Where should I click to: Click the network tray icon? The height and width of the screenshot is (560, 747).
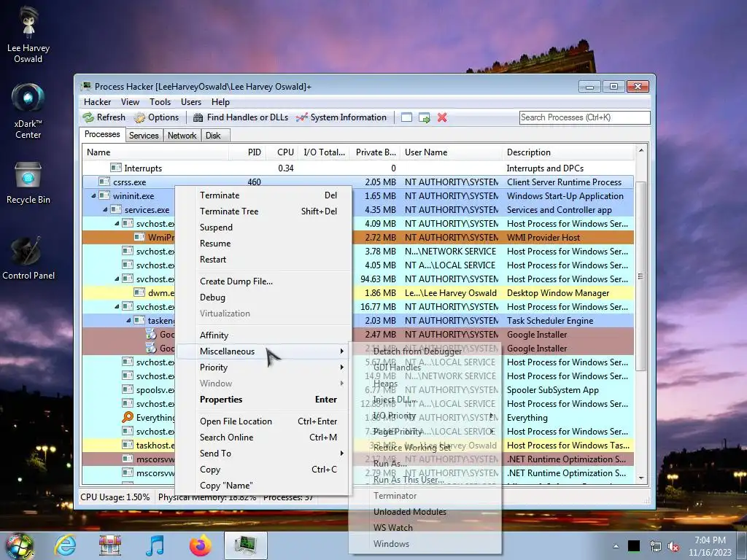[x=656, y=547]
